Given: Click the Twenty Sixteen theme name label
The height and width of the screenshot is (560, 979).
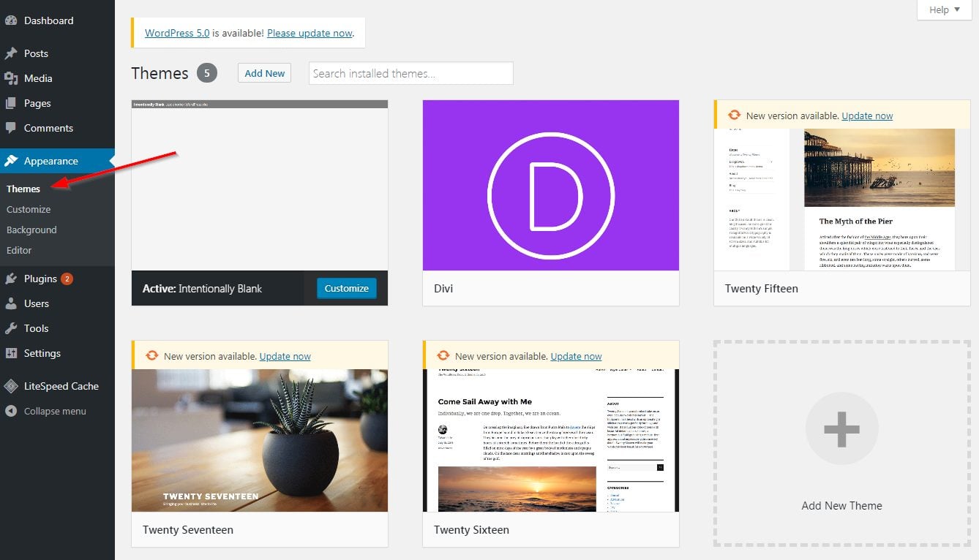Looking at the screenshot, I should 471,529.
